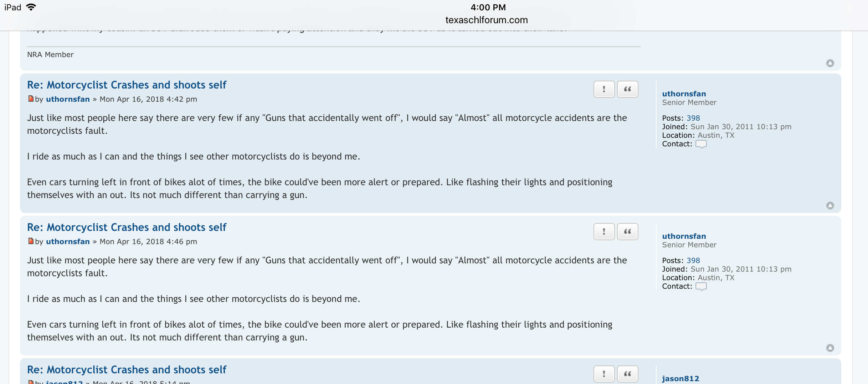Image resolution: width=868 pixels, height=384 pixels.
Task: Click the uthornsfan author link in the 4:42 pm byline
Action: (68, 99)
